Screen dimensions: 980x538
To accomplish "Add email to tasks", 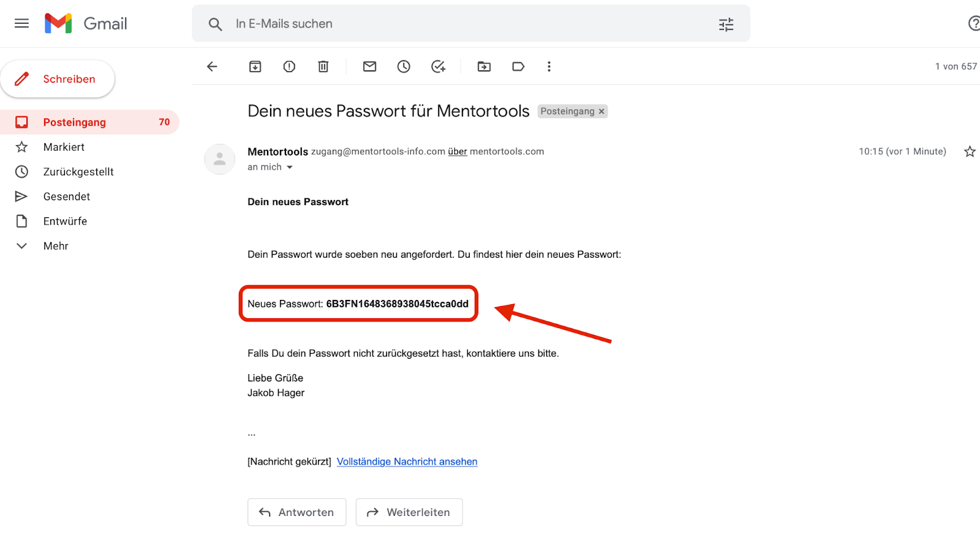I will coord(438,67).
